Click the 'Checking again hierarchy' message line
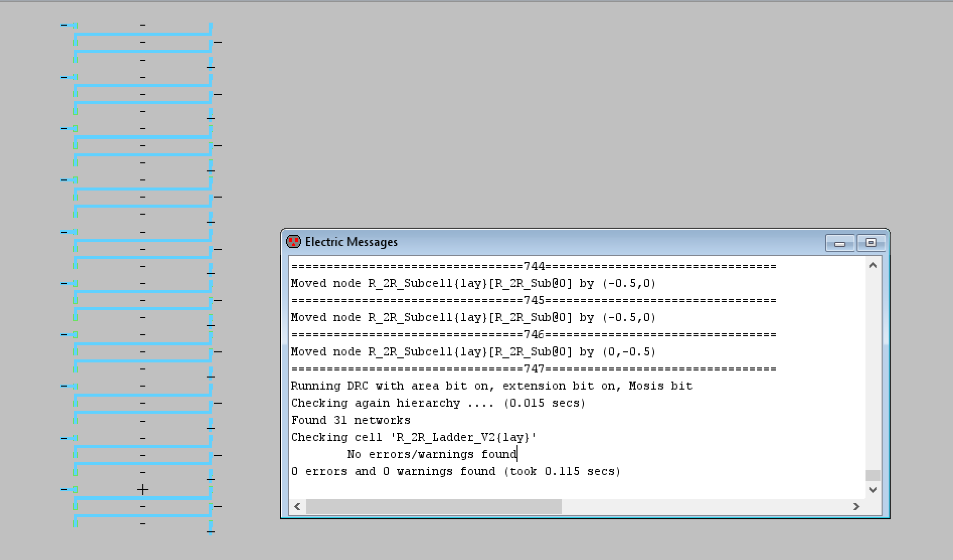953x560 pixels. point(438,403)
